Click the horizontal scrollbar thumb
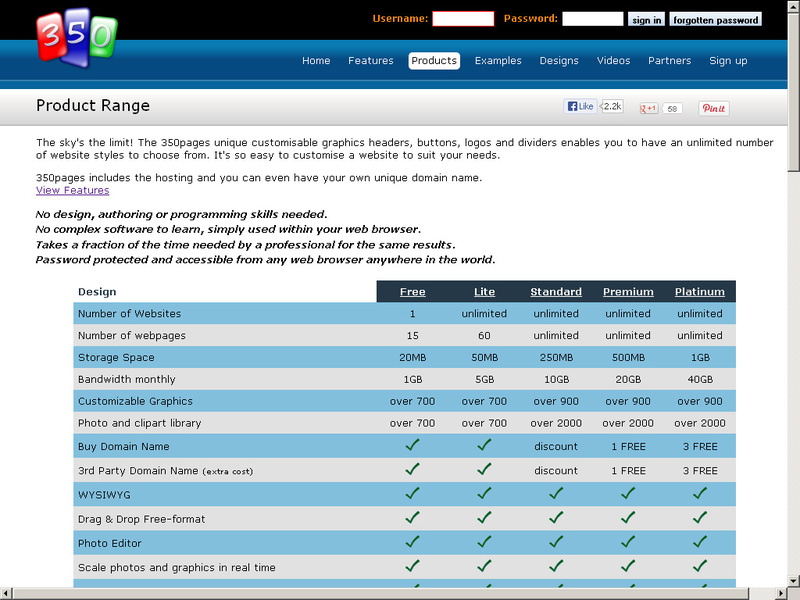The height and width of the screenshot is (600, 800). click(x=381, y=593)
